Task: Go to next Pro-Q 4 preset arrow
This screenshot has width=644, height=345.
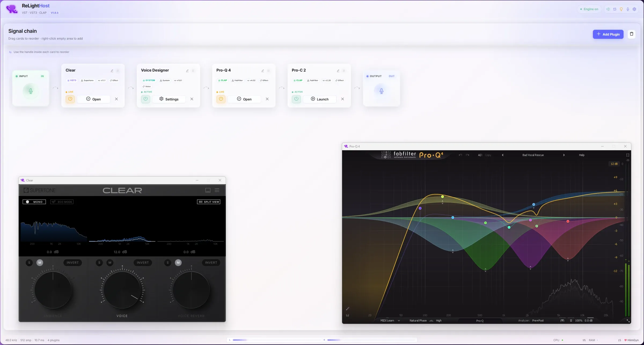Action: pos(564,155)
